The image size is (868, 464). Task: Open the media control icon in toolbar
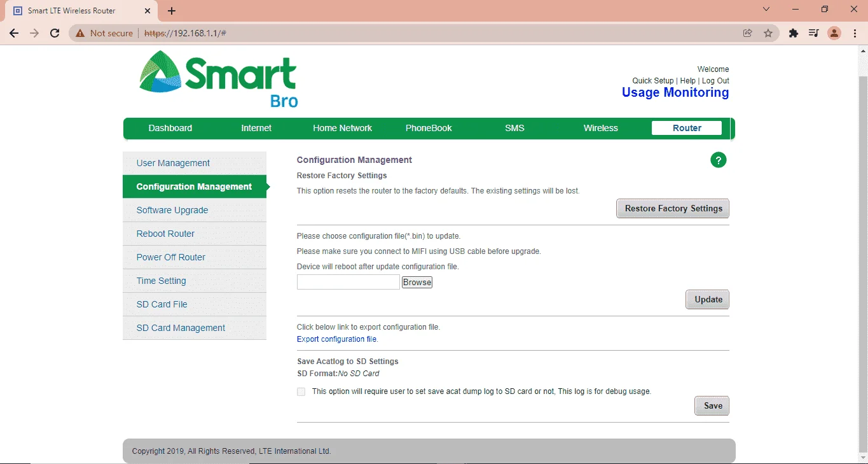(x=814, y=33)
